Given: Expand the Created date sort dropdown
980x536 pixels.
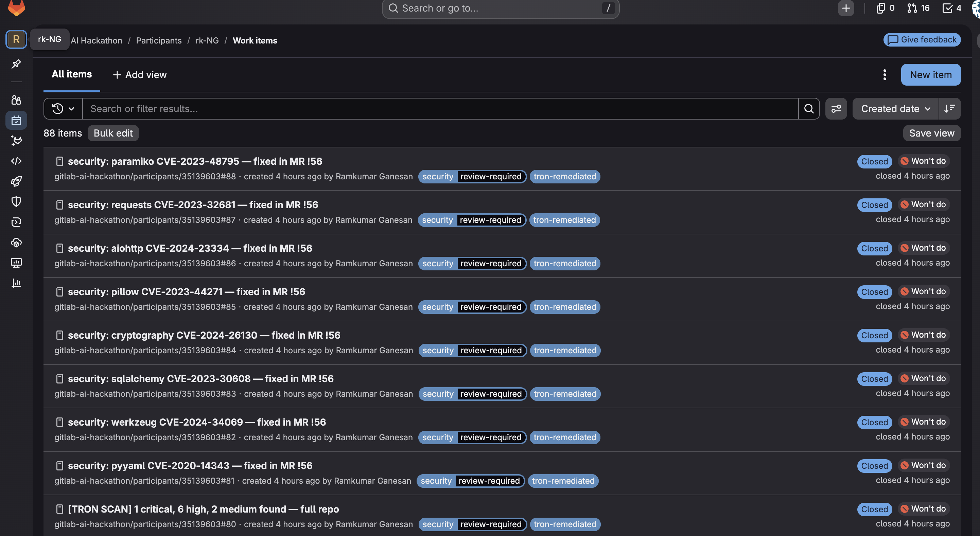Looking at the screenshot, I should click(x=895, y=109).
